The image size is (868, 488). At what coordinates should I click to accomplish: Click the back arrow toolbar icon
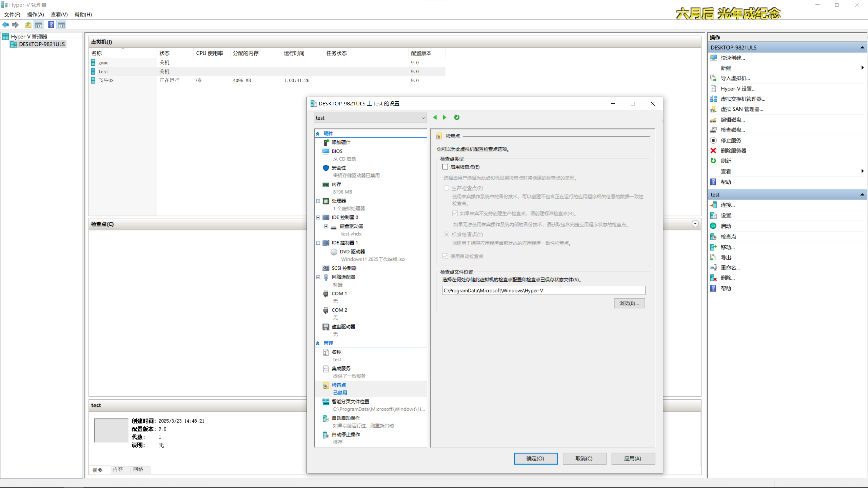(x=5, y=25)
